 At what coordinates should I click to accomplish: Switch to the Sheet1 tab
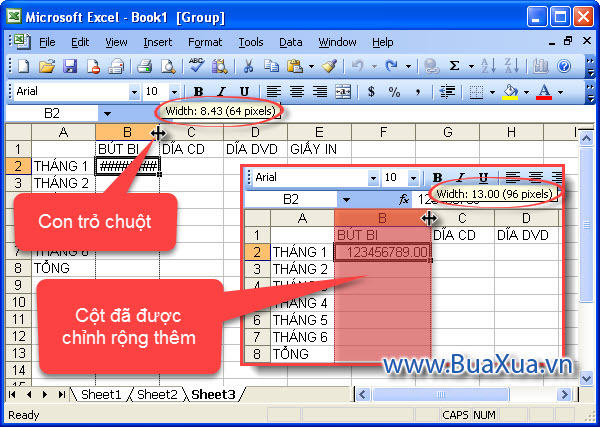pyautogui.click(x=101, y=394)
